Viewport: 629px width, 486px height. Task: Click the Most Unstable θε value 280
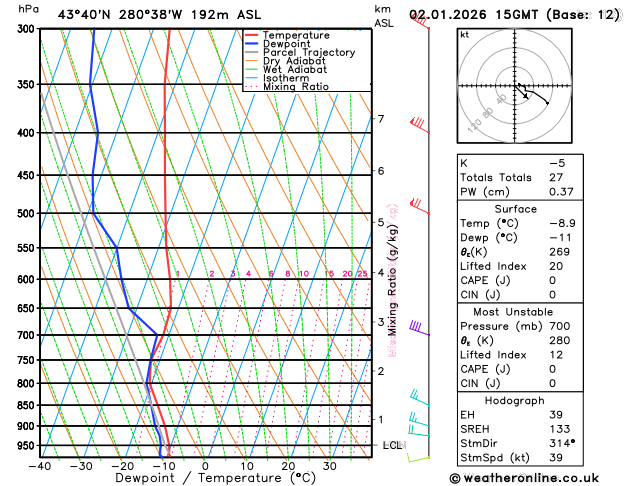tap(560, 340)
